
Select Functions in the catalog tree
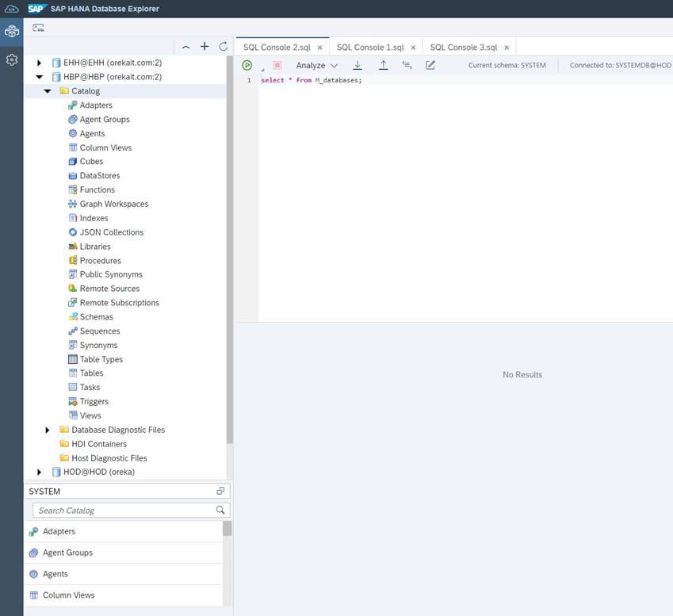[x=97, y=189]
